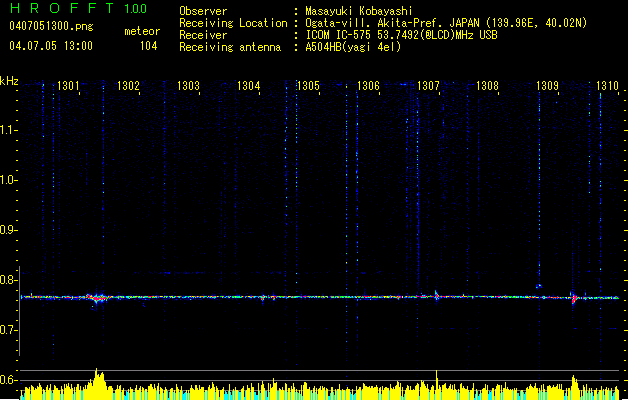Click the "Observer" field label
The image size is (629, 400).
pyautogui.click(x=203, y=11)
